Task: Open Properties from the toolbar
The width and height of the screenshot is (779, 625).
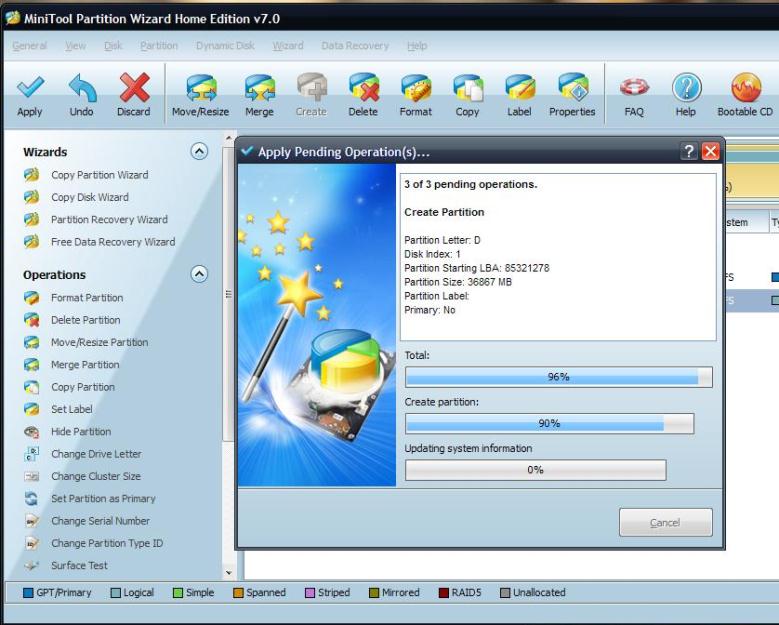Action: pyautogui.click(x=572, y=88)
